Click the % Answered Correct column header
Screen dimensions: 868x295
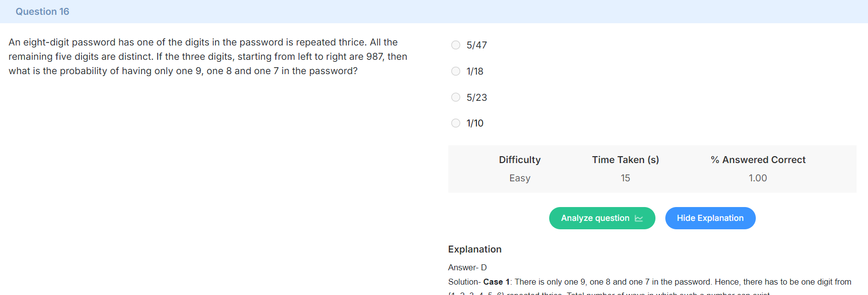tap(758, 160)
